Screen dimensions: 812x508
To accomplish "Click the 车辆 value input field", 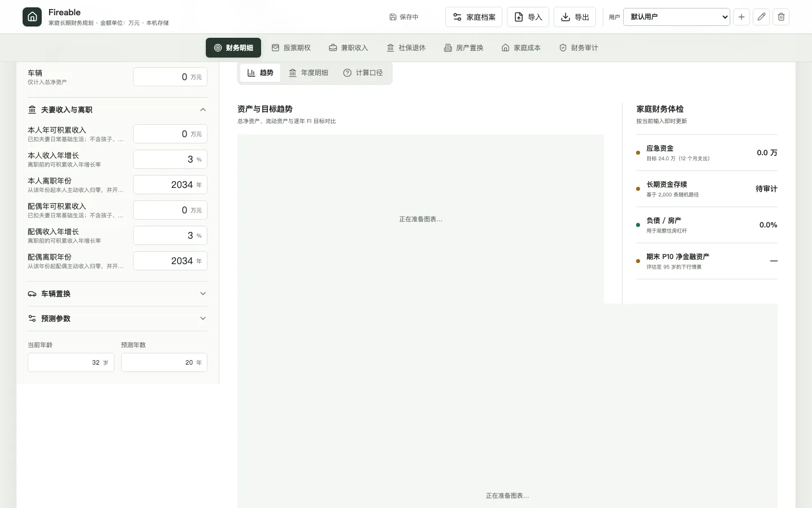I will pyautogui.click(x=170, y=77).
